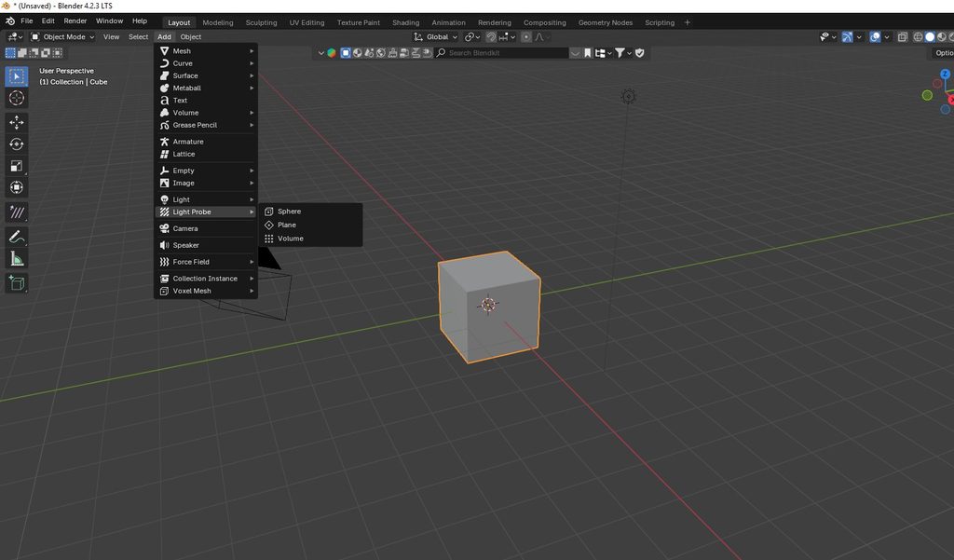The width and height of the screenshot is (954, 560).
Task: Click the selected cube in viewport
Action: click(488, 307)
